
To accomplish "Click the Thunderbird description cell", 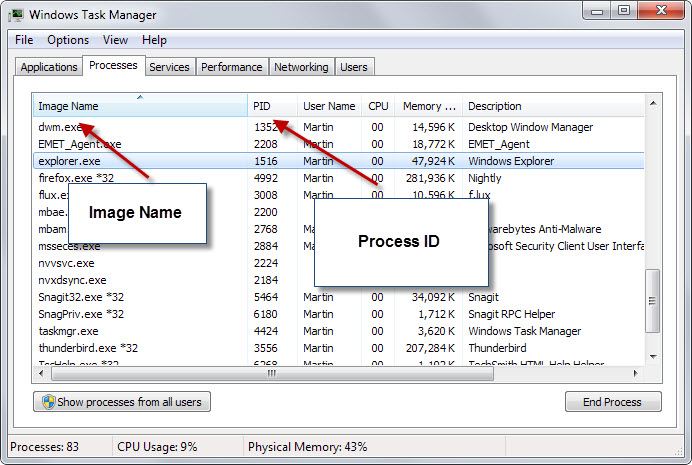I will (497, 348).
